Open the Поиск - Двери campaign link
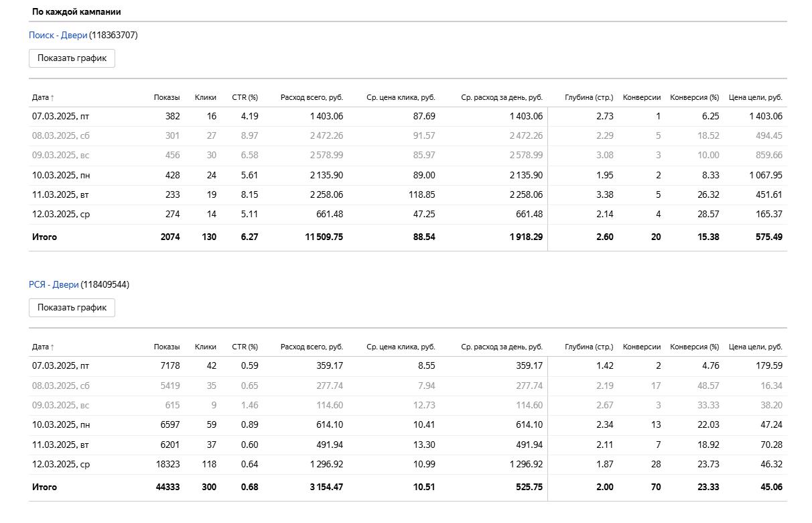This screenshot has width=812, height=523. point(58,36)
